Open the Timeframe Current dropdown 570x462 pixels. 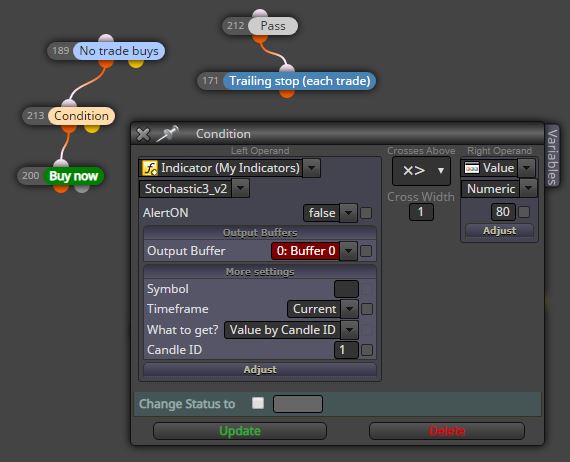349,309
